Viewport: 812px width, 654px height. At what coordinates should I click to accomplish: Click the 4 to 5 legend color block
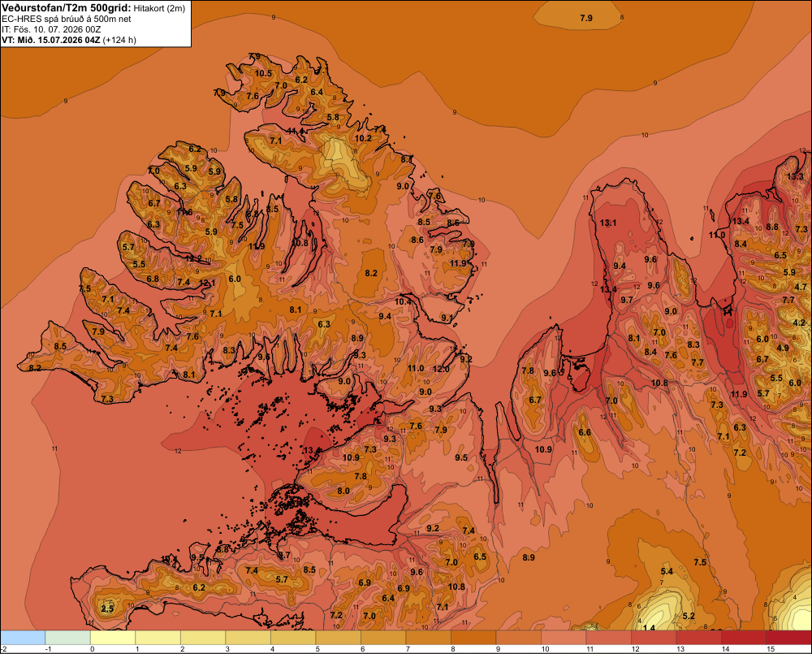[x=293, y=638]
